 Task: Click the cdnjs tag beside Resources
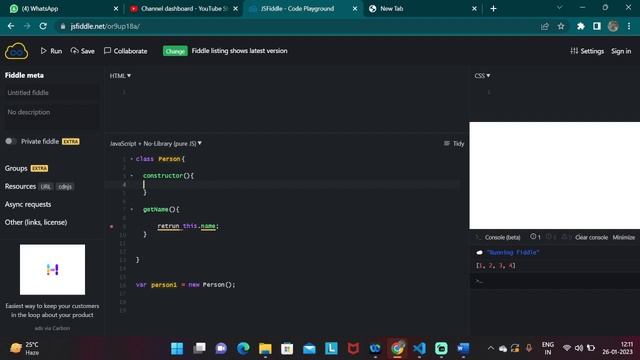tap(65, 187)
